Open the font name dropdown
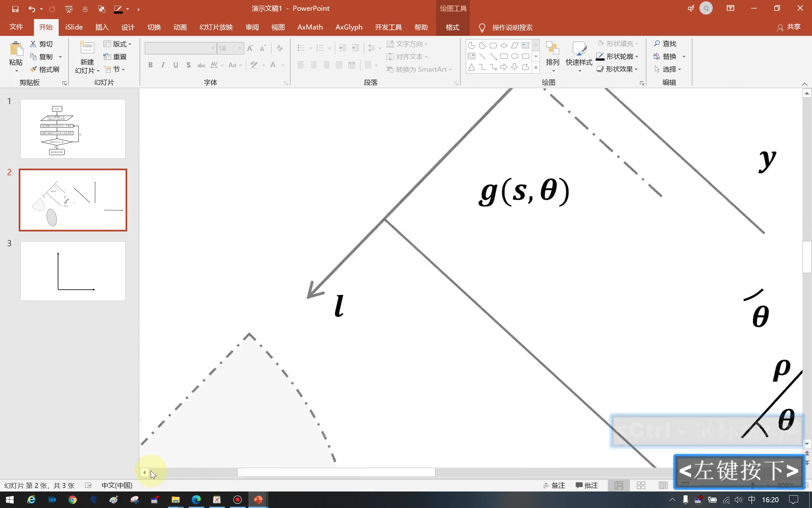Image resolution: width=812 pixels, height=508 pixels. (213, 48)
